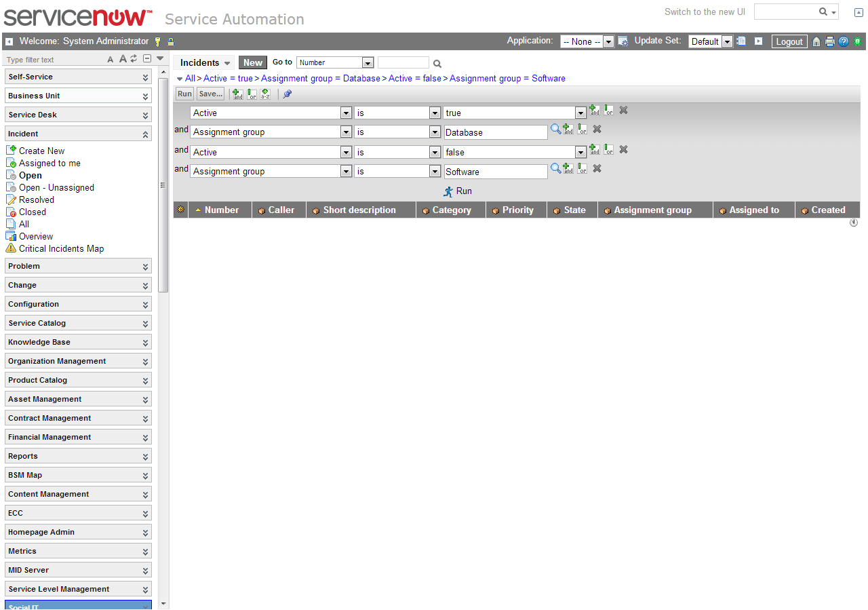
Task: Open the Application dropdown showing None
Action: click(x=587, y=41)
